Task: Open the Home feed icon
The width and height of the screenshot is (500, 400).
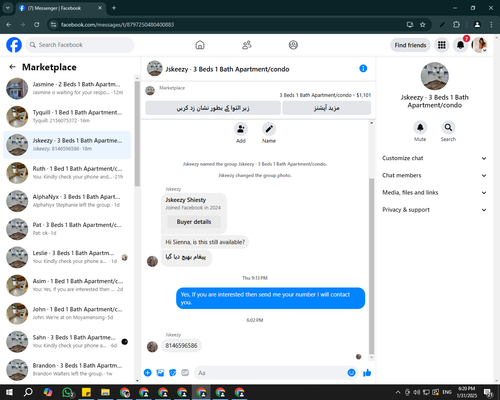Action: tap(200, 45)
